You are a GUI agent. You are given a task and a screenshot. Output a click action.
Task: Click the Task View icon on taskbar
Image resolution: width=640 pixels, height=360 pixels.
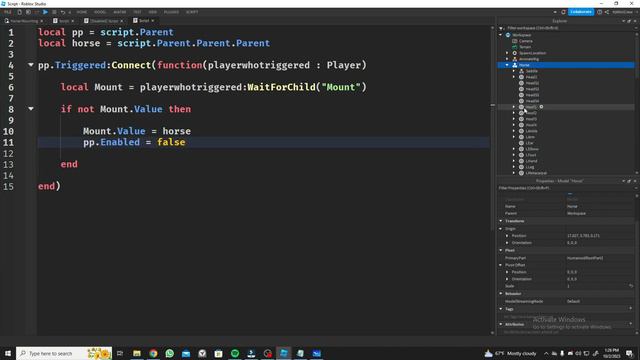120,353
